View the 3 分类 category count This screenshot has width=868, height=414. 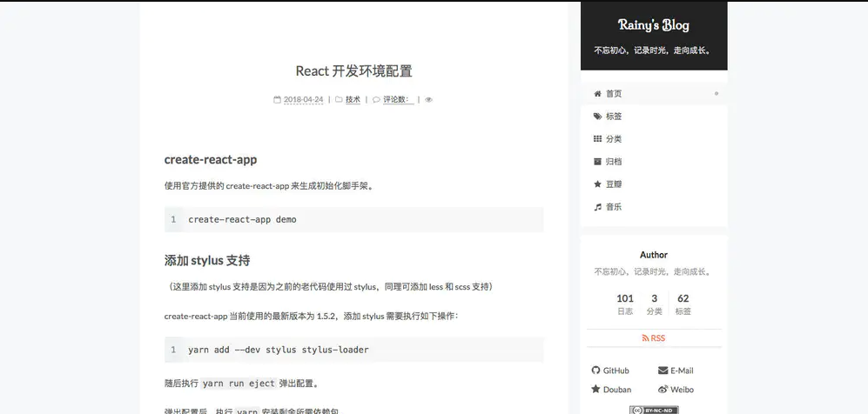click(x=654, y=304)
